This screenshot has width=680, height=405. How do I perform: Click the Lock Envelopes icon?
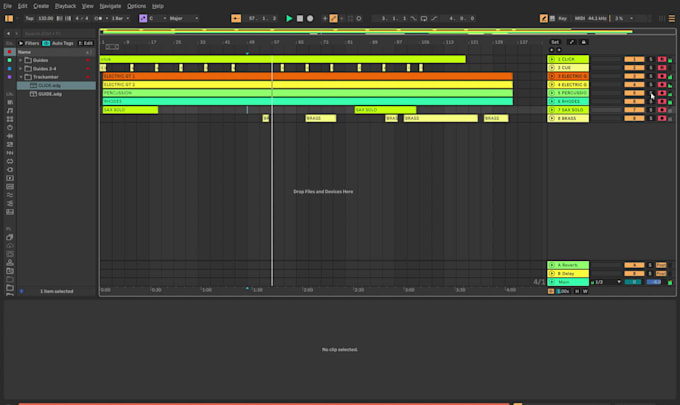point(583,42)
